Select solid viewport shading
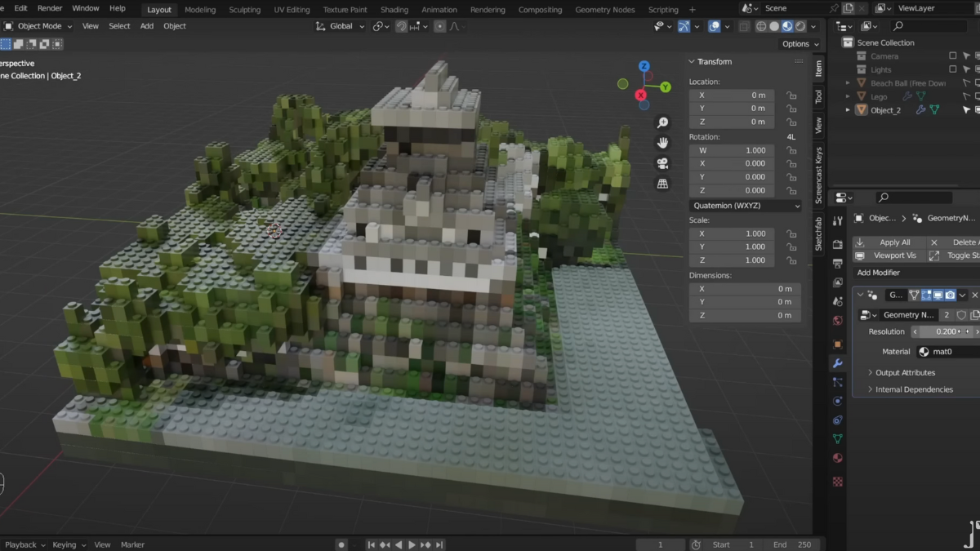This screenshot has height=551, width=980. pos(774,26)
